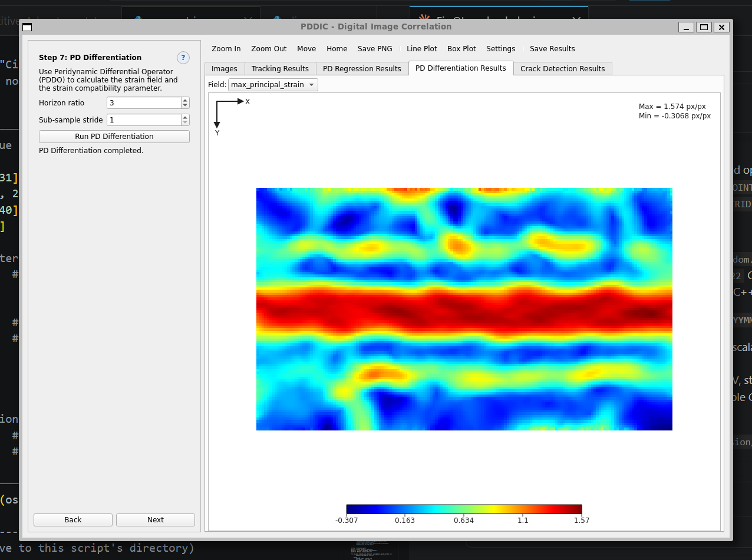Export the plot with Save PNG
Viewport: 752px width, 560px height.
(x=375, y=49)
